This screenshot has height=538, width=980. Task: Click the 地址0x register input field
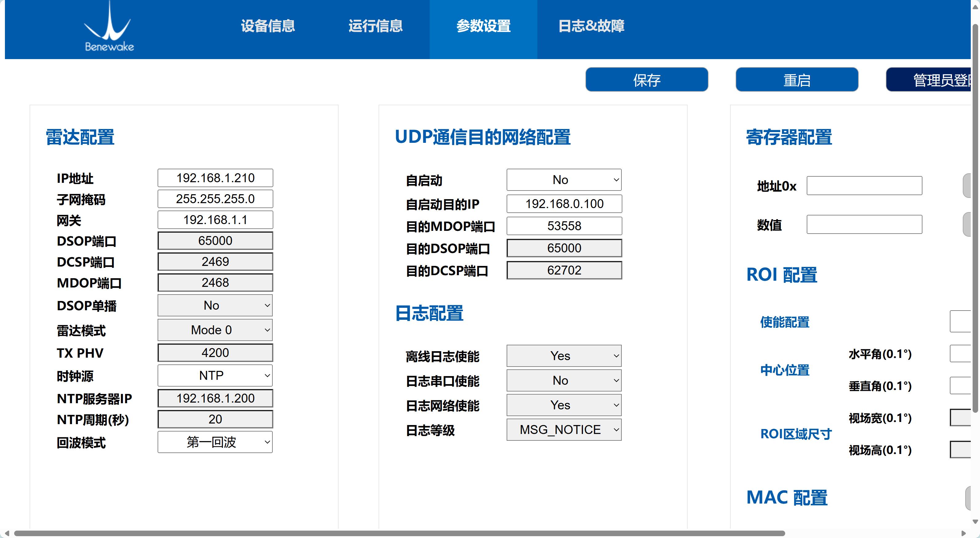pyautogui.click(x=864, y=186)
